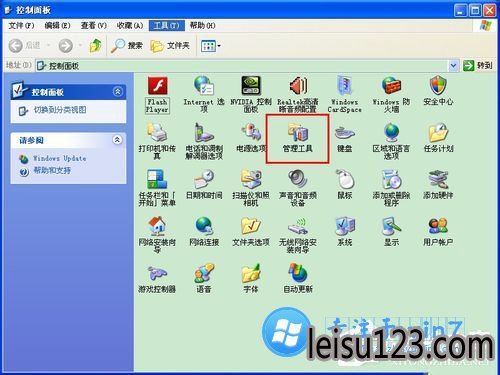Open 安全中心 shield icon

[x=438, y=85]
